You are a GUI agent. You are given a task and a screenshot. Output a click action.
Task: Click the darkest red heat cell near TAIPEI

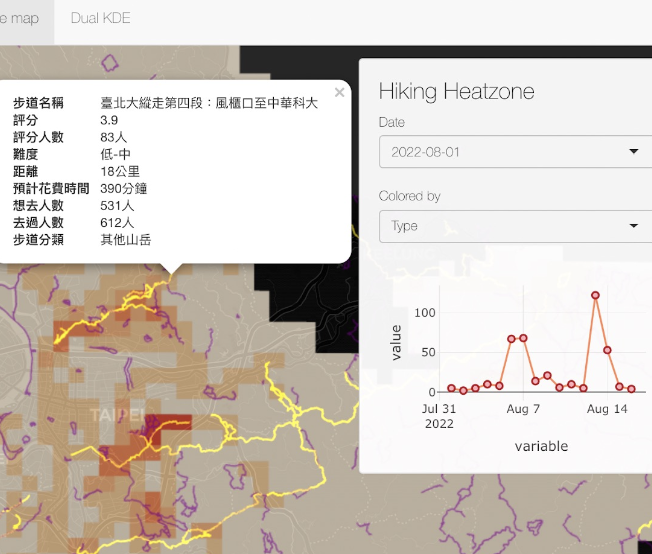click(x=176, y=421)
